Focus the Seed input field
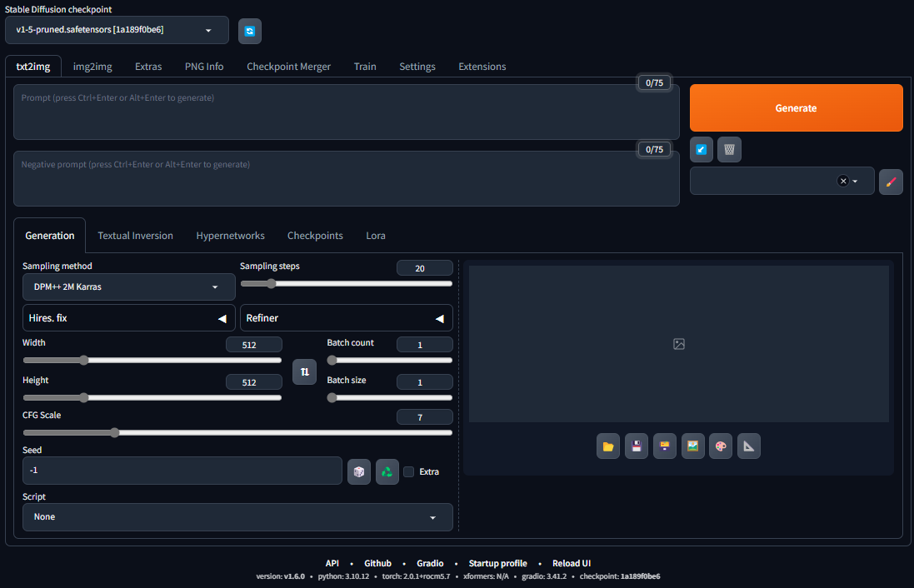 click(x=182, y=471)
